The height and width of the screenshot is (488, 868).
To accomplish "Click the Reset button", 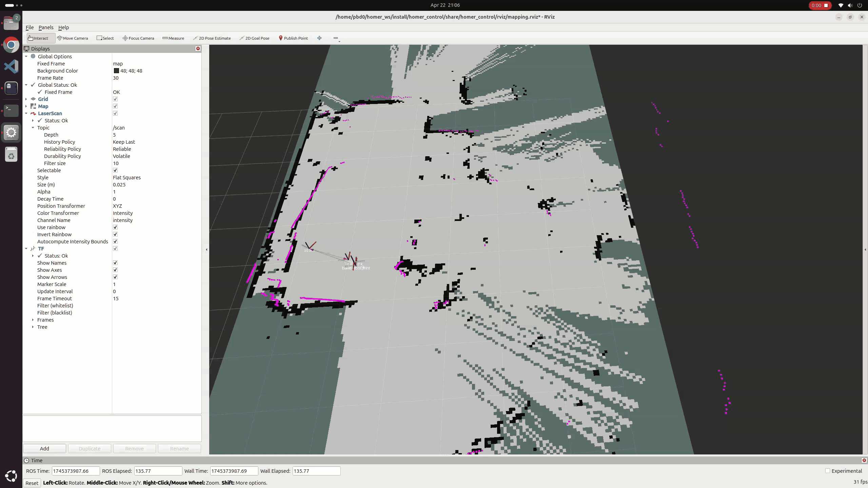I will click(32, 483).
